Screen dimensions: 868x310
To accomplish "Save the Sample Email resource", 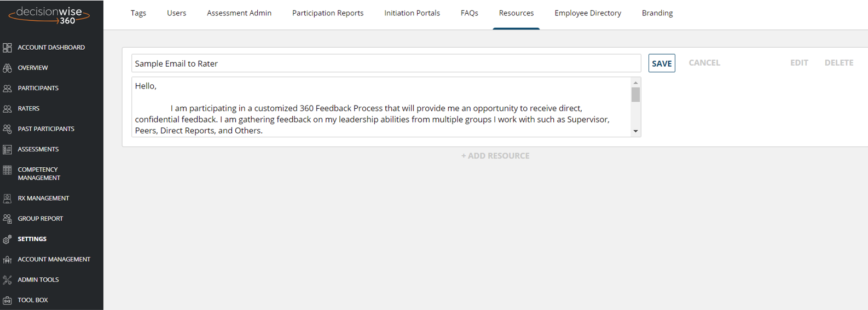I will point(662,63).
